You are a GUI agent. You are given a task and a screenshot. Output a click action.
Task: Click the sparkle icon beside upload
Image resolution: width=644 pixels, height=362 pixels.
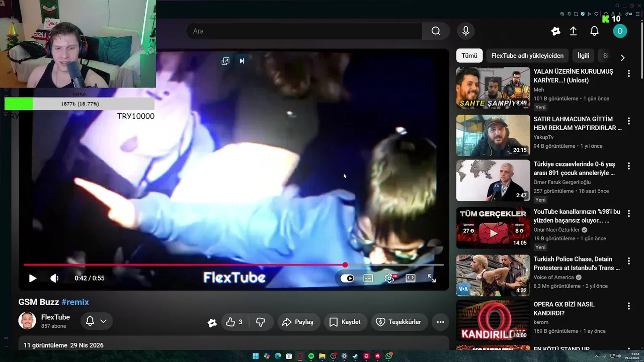pos(555,31)
